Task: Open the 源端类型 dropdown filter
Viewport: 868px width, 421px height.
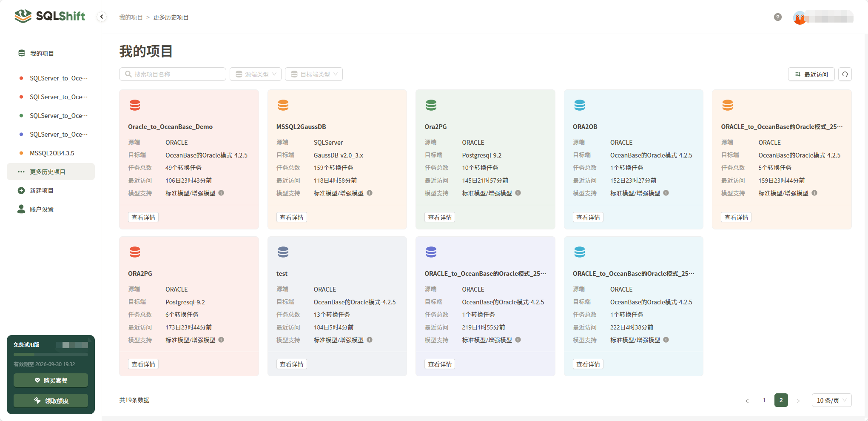Action: [255, 74]
